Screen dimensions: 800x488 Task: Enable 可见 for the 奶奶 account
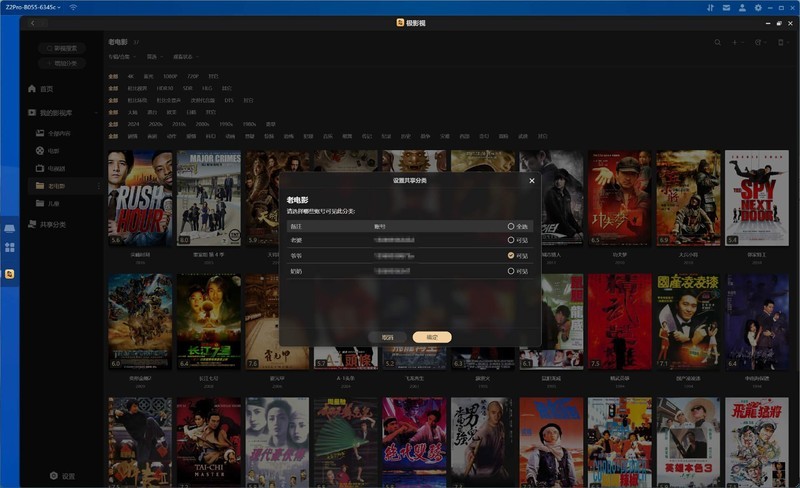click(x=511, y=271)
